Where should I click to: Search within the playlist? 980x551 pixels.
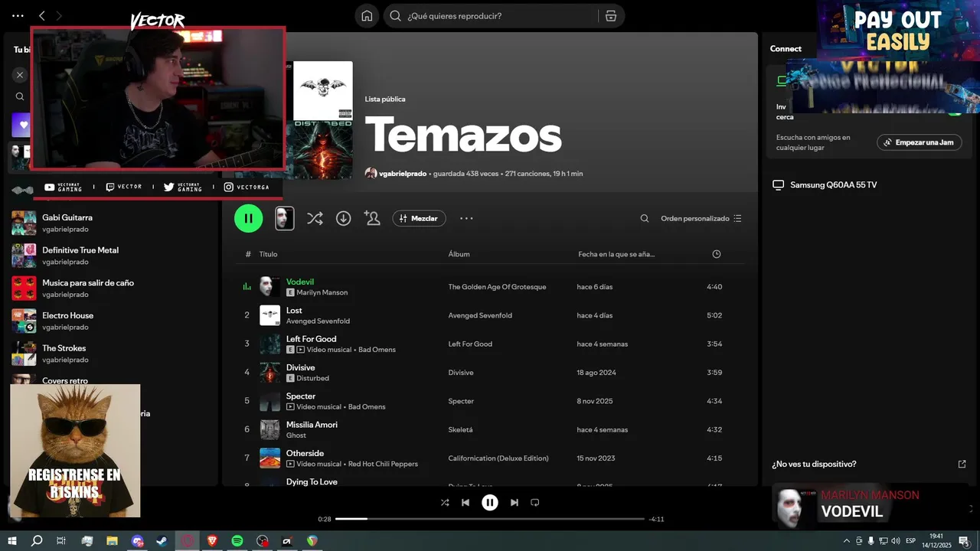click(x=645, y=219)
